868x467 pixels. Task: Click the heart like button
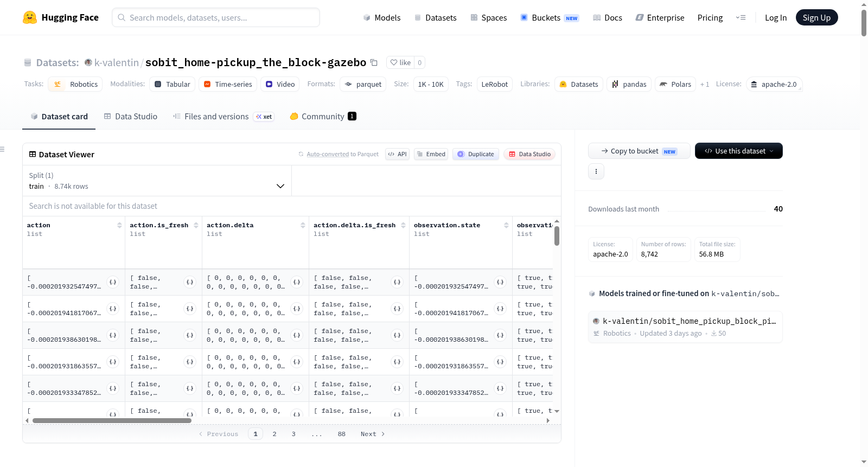(400, 62)
